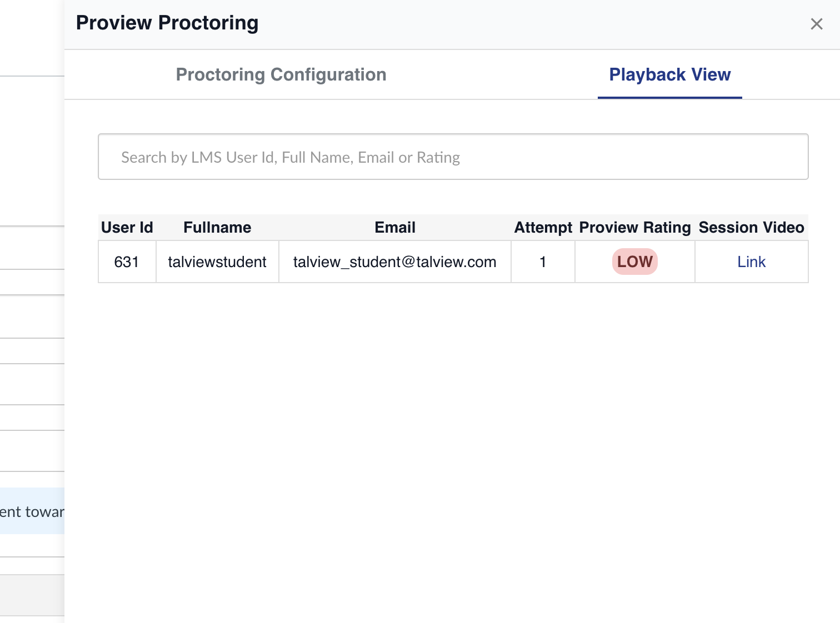Close the Proview Proctoring panel
The image size is (840, 623).
816,24
